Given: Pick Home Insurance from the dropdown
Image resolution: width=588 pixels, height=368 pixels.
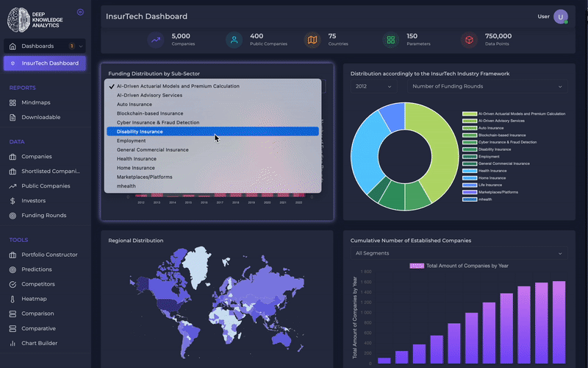Looking at the screenshot, I should click(x=212, y=168).
